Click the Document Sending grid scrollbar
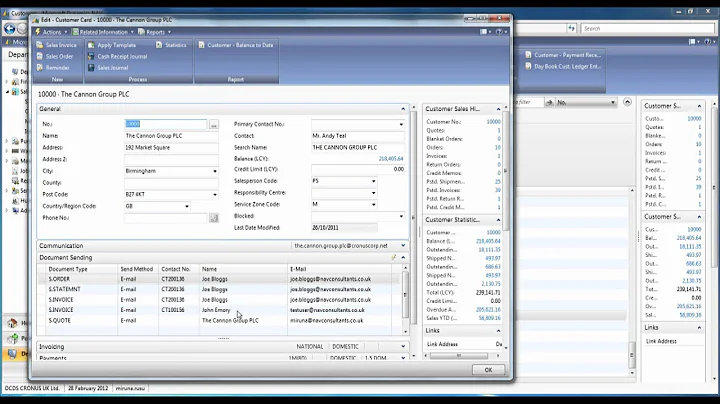Image resolution: width=720 pixels, height=404 pixels. pyautogui.click(x=405, y=295)
